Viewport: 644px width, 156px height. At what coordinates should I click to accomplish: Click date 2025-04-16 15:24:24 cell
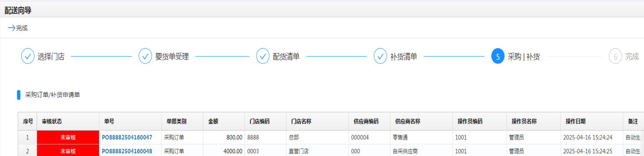coord(592,138)
